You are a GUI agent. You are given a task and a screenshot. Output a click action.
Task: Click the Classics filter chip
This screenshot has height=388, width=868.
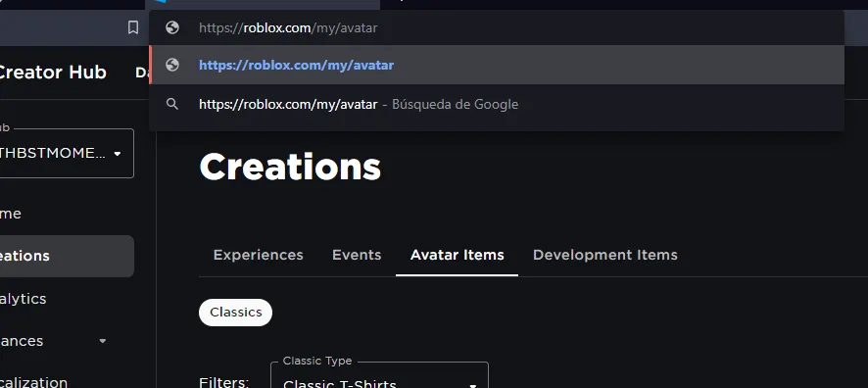coord(235,313)
